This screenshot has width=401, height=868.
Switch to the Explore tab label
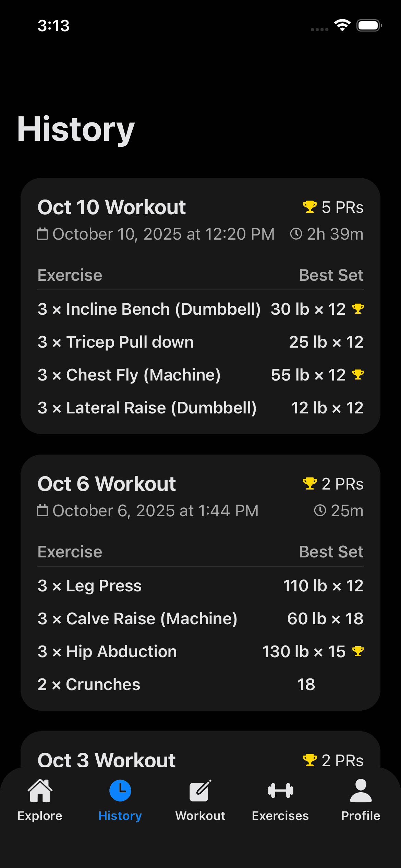click(40, 816)
